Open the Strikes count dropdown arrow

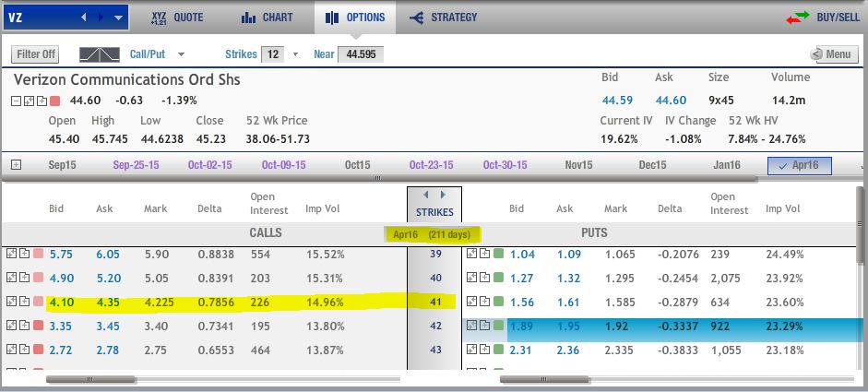295,54
